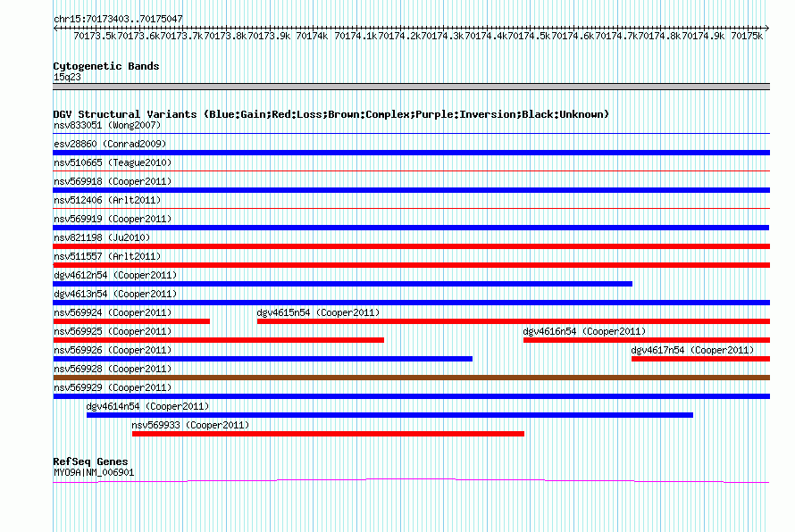Click the 70175k ruler position label
This screenshot has height=532, width=795.
[x=747, y=36]
